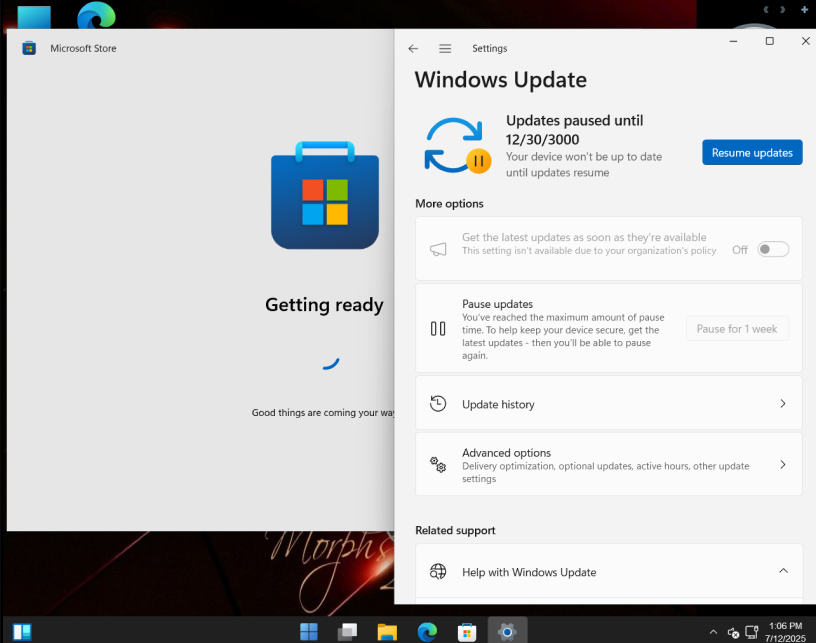
Task: Open the Windows Start menu
Action: point(309,632)
